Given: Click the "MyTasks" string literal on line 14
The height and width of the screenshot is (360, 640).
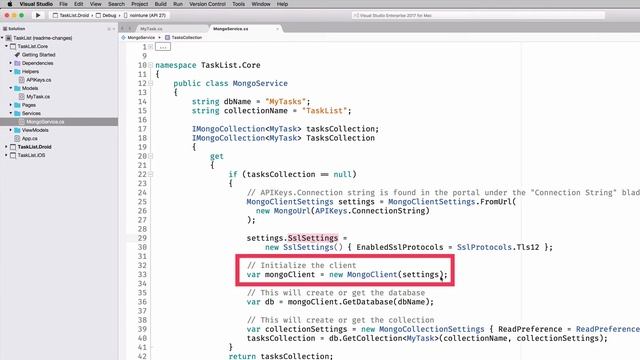Looking at the screenshot, I should click(285, 102).
